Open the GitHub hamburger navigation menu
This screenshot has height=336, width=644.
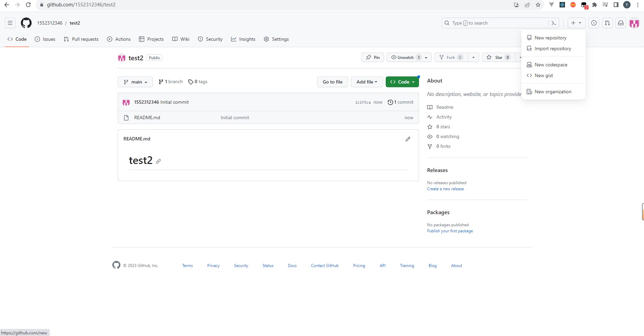[10, 23]
